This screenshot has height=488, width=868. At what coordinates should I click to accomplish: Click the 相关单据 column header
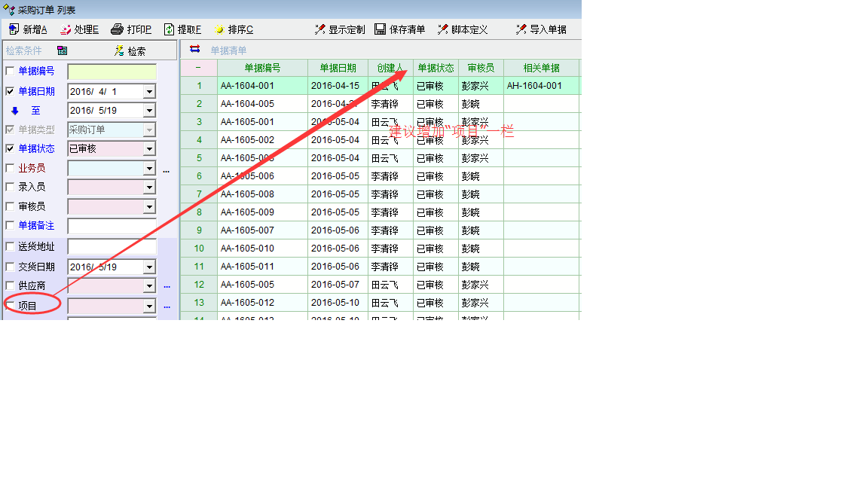coord(541,68)
